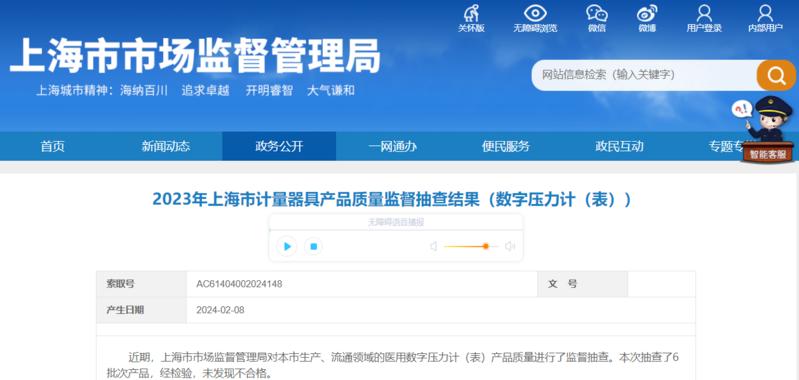Open the 新闻动态 navigation tab
The image size is (799, 380).
click(166, 147)
